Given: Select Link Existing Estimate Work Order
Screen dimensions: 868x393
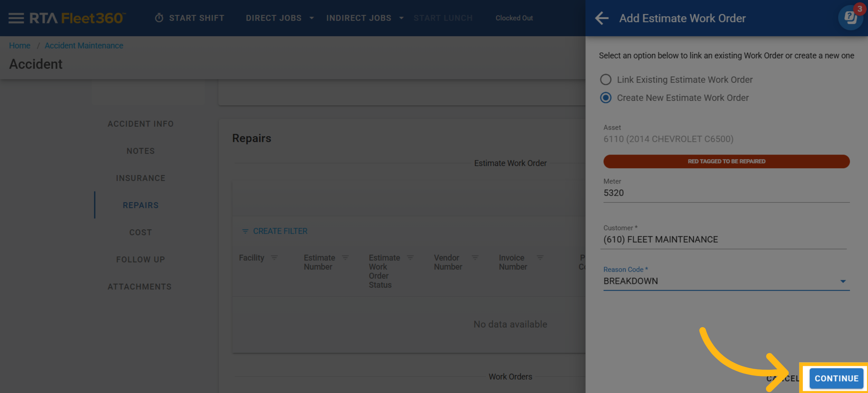Looking at the screenshot, I should coord(606,80).
